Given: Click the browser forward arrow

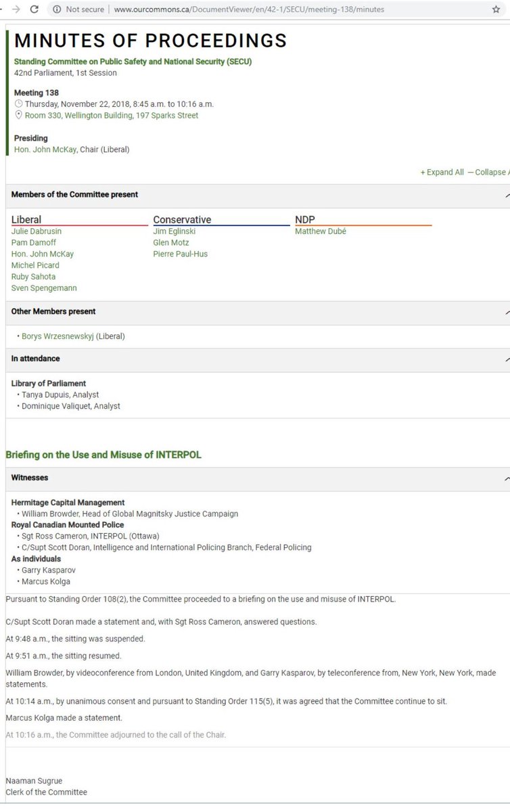Looking at the screenshot, I should 16,9.
